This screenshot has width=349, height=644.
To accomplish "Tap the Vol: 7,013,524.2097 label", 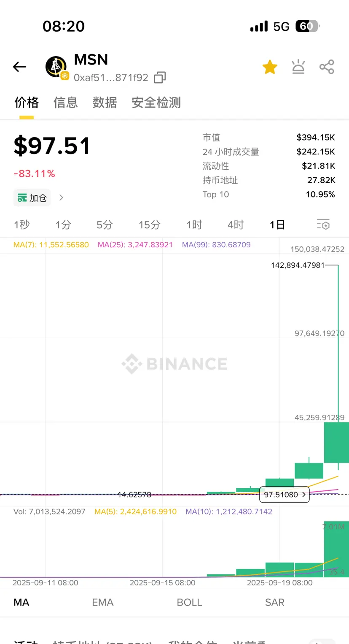I will click(x=49, y=511).
